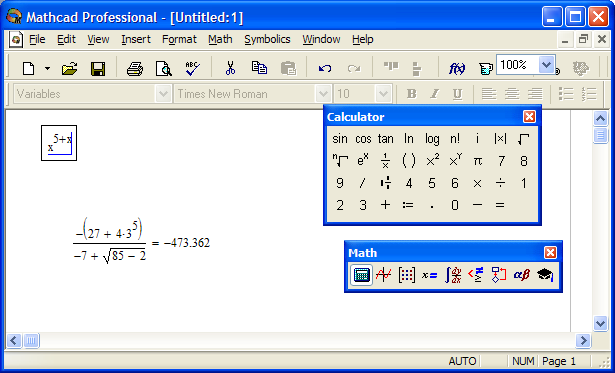
Task: Select the result -473.362 in worksheet
Action: tap(187, 243)
